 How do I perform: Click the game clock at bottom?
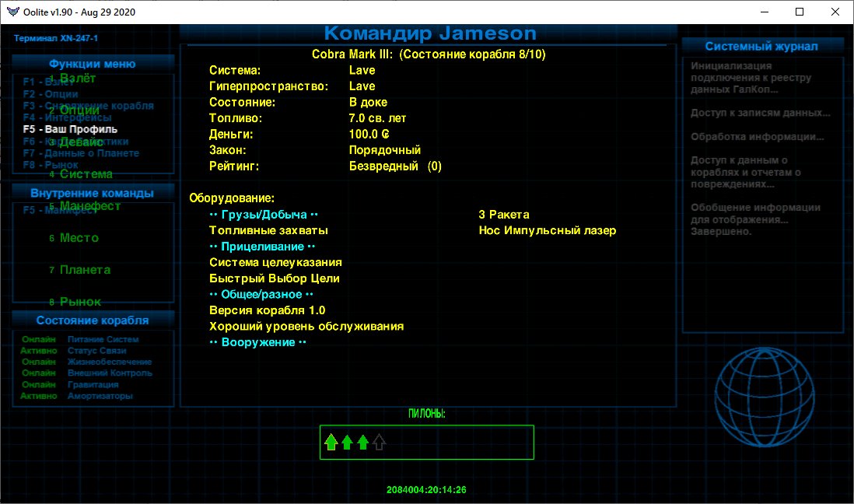[426, 490]
